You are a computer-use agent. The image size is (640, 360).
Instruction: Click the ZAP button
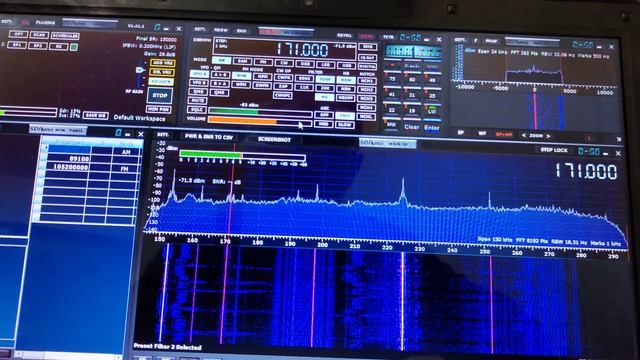pyautogui.click(x=283, y=86)
